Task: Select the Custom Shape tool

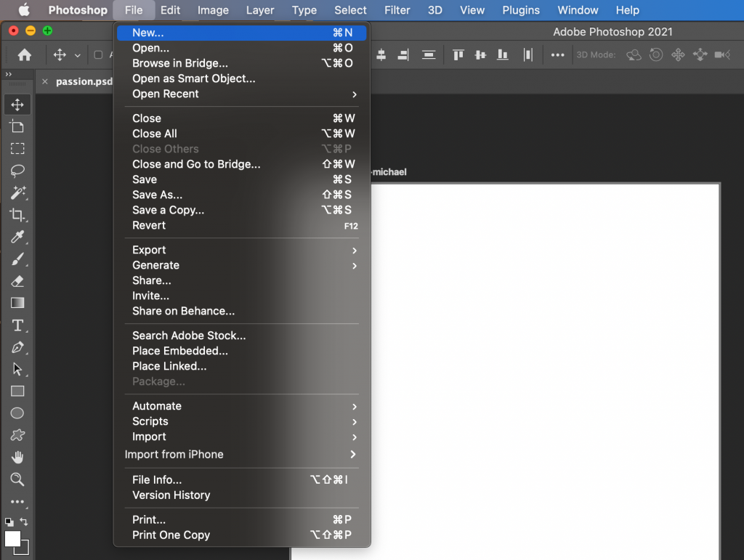Action: 17,435
